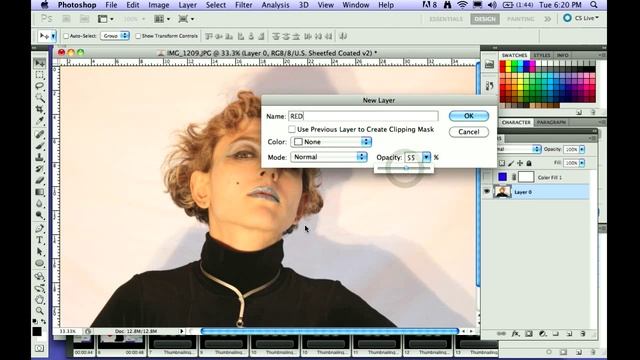Click the Opacity popup slider track
The width and height of the screenshot is (640, 360).
click(403, 168)
